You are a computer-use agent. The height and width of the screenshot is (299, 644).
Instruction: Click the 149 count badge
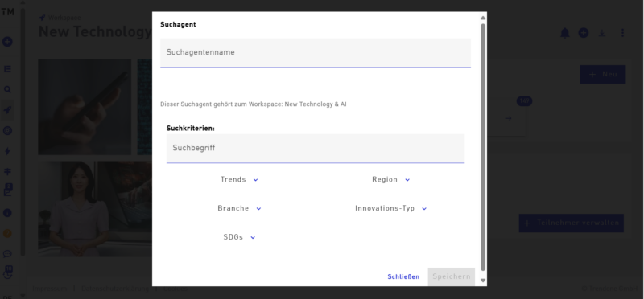click(x=524, y=101)
